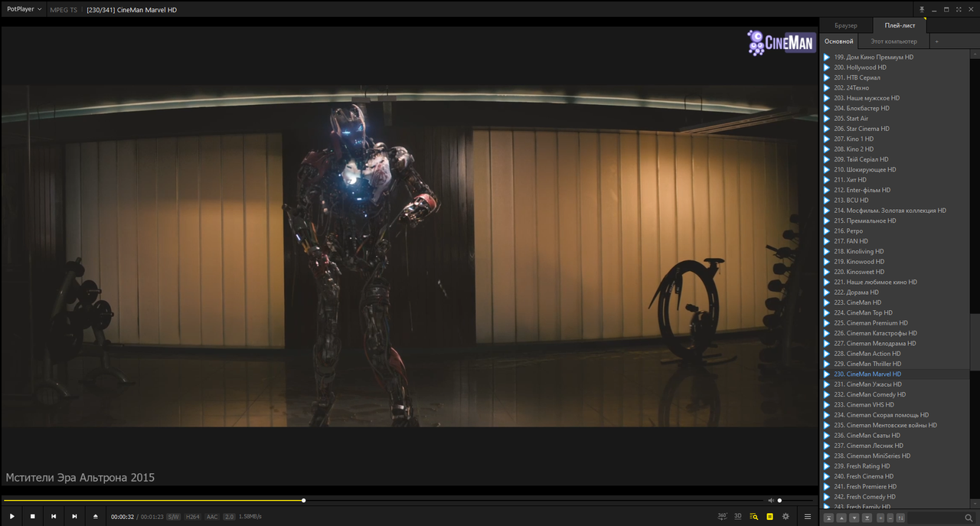Select the Этот компьютер playlist tab

[893, 41]
